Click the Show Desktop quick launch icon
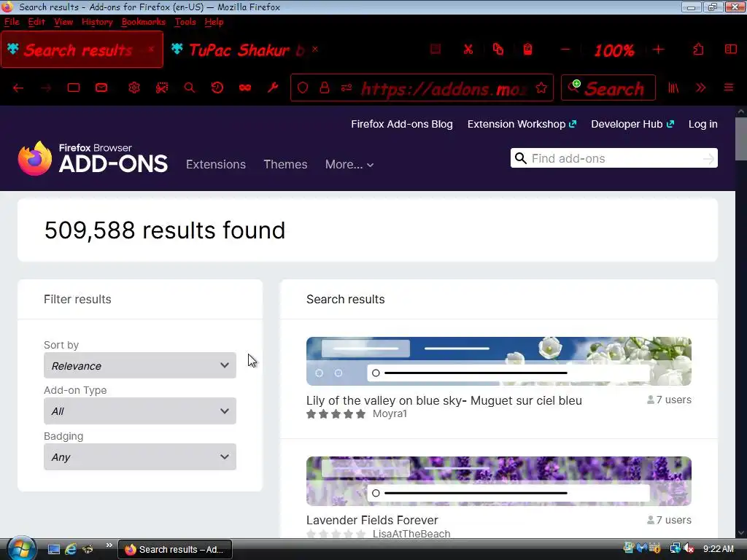 54,549
